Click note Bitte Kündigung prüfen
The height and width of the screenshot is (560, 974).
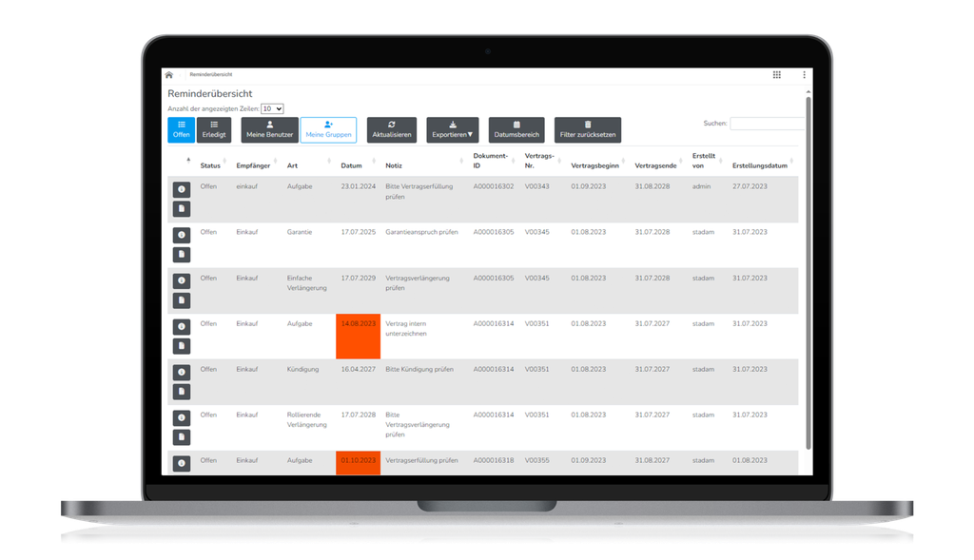point(419,370)
